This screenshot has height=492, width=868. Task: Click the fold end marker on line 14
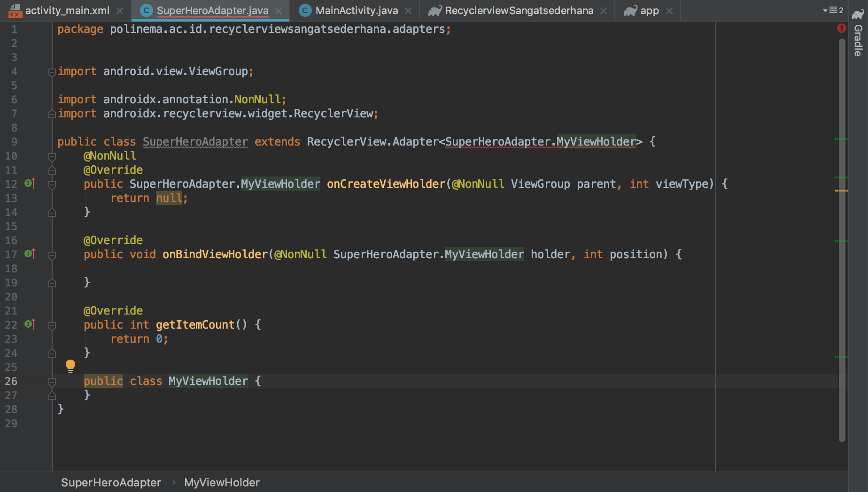(x=52, y=213)
